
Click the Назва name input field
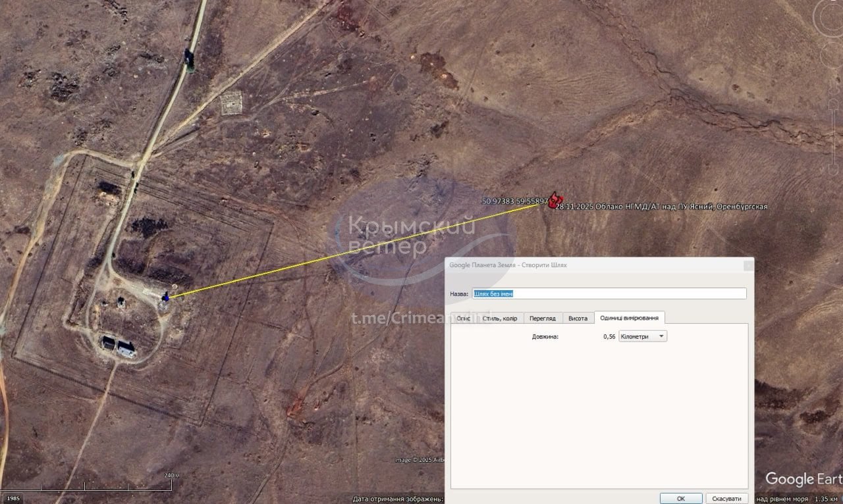coord(609,293)
